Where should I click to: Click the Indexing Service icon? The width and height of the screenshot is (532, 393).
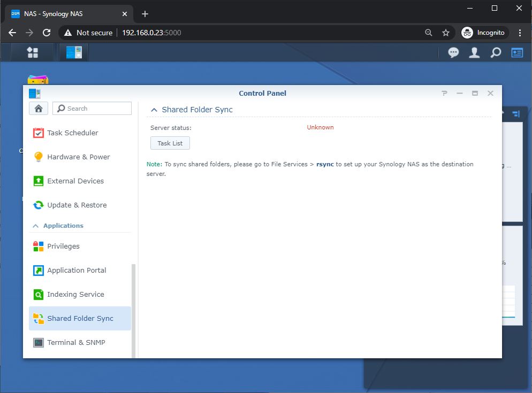39,294
